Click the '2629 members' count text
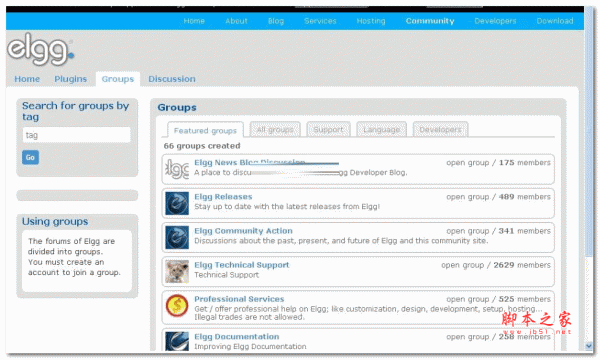Screen dimensions: 600x360 [522, 265]
